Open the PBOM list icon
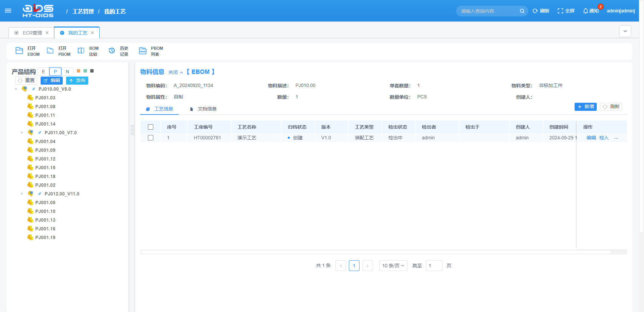This screenshot has width=644, height=312. 143,51
